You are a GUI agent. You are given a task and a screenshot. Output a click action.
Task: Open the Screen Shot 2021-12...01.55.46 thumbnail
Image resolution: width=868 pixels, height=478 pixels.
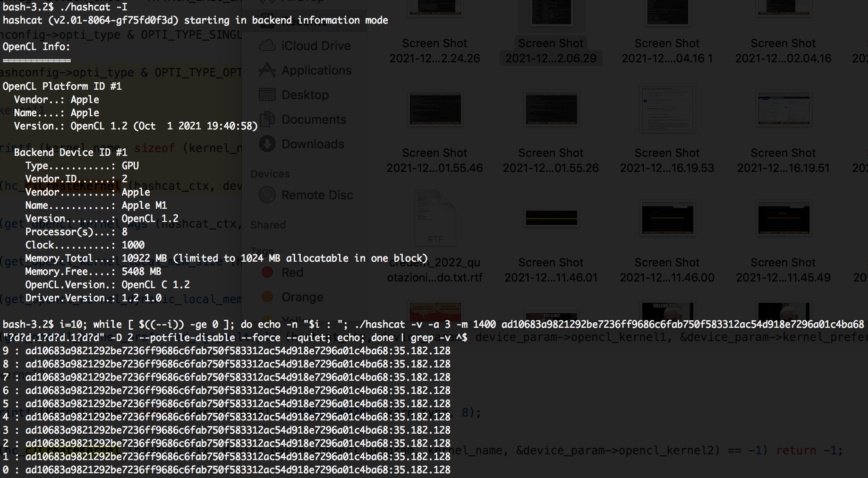[434, 109]
